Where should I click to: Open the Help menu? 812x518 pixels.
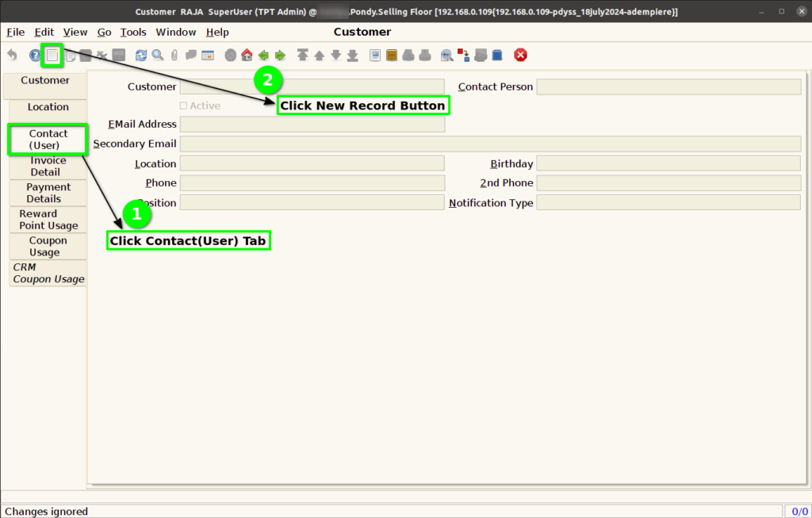[217, 32]
